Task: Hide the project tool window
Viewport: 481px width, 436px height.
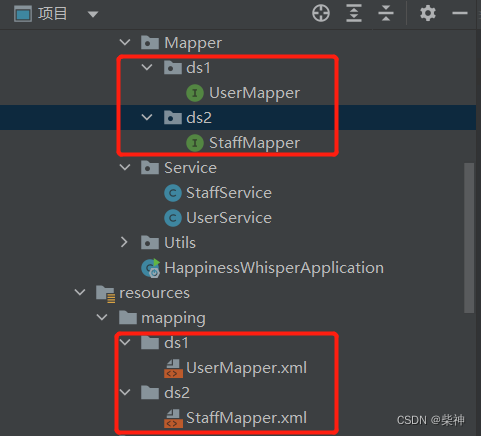Action: pyautogui.click(x=460, y=13)
